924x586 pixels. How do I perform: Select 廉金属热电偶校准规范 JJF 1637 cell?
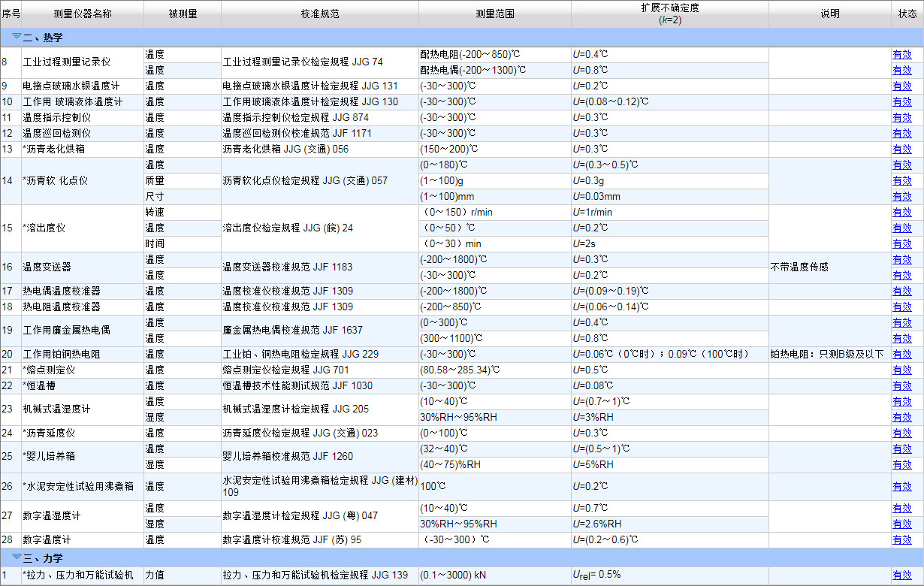pyautogui.click(x=320, y=330)
